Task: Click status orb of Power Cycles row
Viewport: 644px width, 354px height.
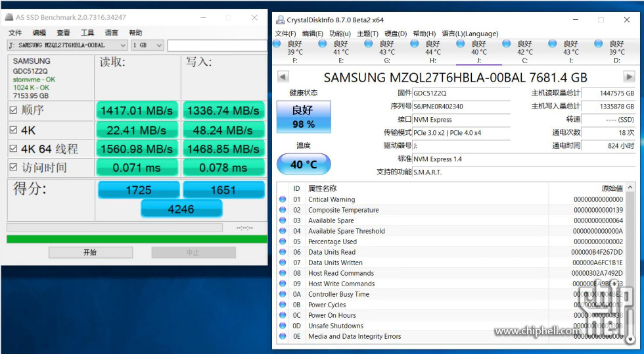Action: coord(283,305)
